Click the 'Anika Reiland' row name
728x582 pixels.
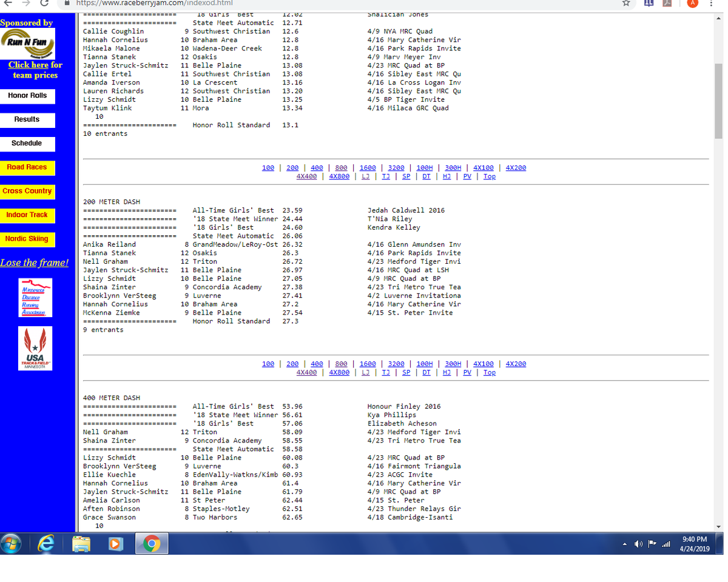109,244
